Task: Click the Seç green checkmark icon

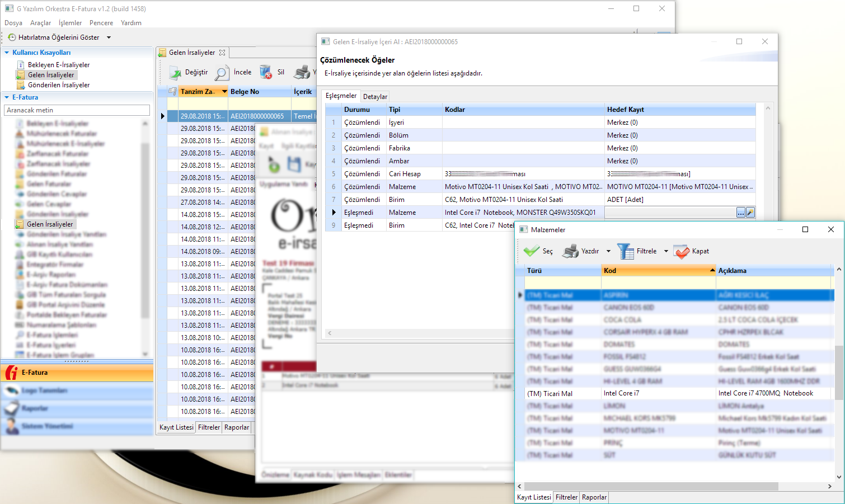Action: click(x=531, y=251)
